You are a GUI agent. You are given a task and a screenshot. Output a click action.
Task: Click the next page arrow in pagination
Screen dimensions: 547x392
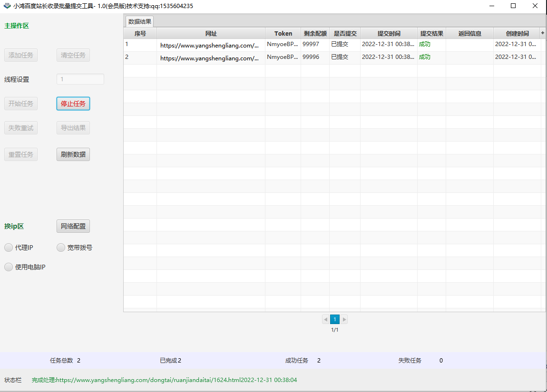pyautogui.click(x=344, y=319)
